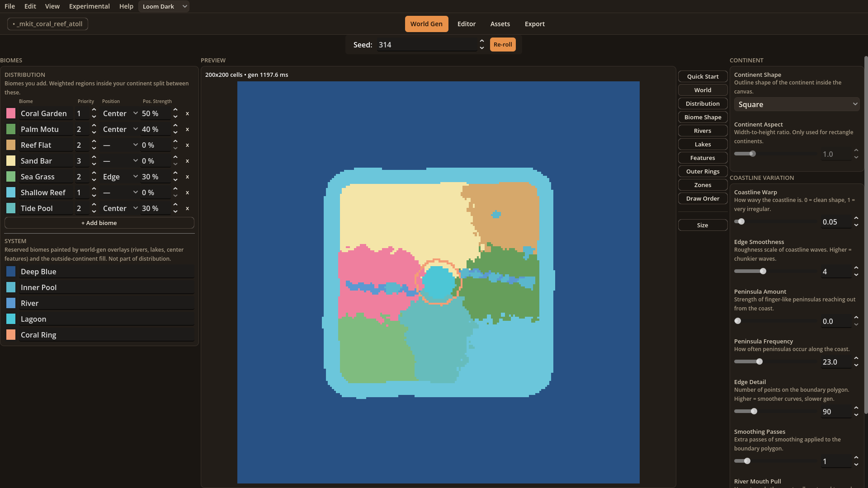Screen dimensions: 868x488
Task: Jump to the Draw Order section
Action: point(703,198)
